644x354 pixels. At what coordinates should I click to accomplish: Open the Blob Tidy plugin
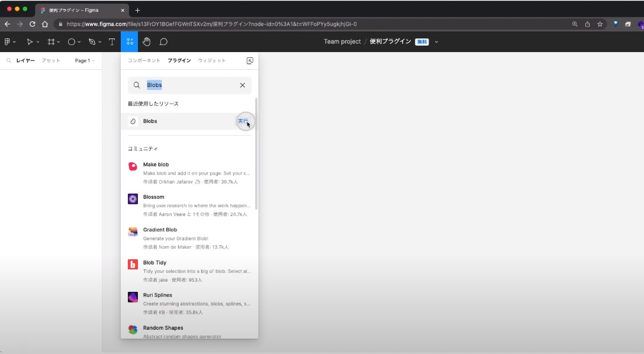click(x=189, y=271)
